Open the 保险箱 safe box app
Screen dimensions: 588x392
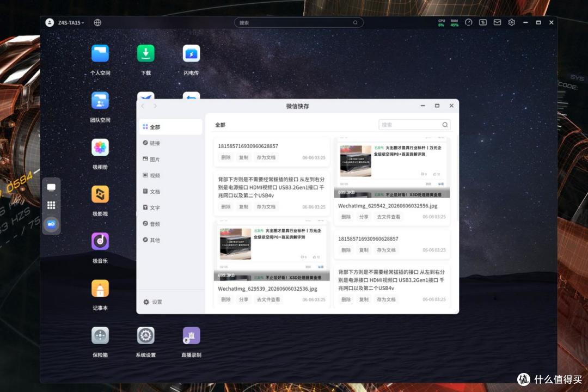point(100,335)
